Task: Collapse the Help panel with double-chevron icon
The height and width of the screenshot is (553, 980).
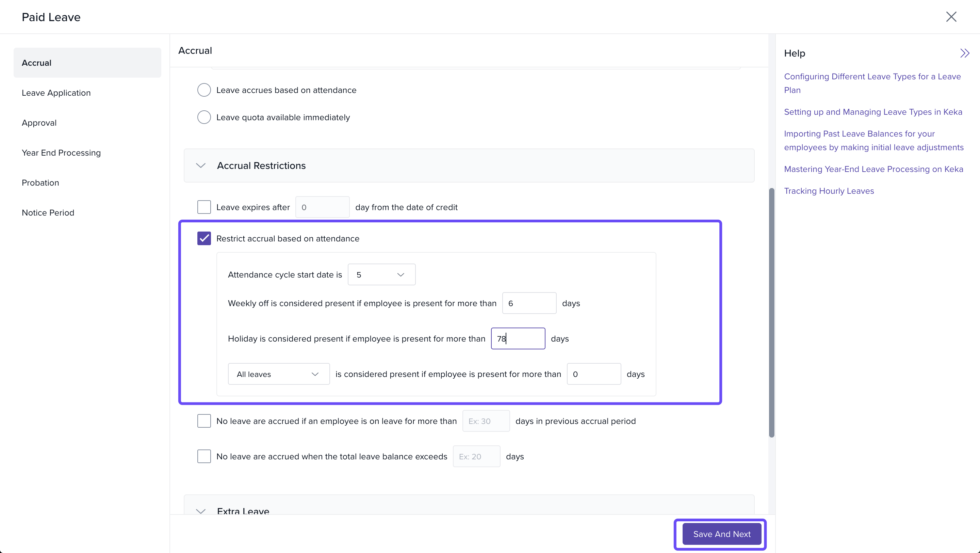Action: tap(964, 53)
